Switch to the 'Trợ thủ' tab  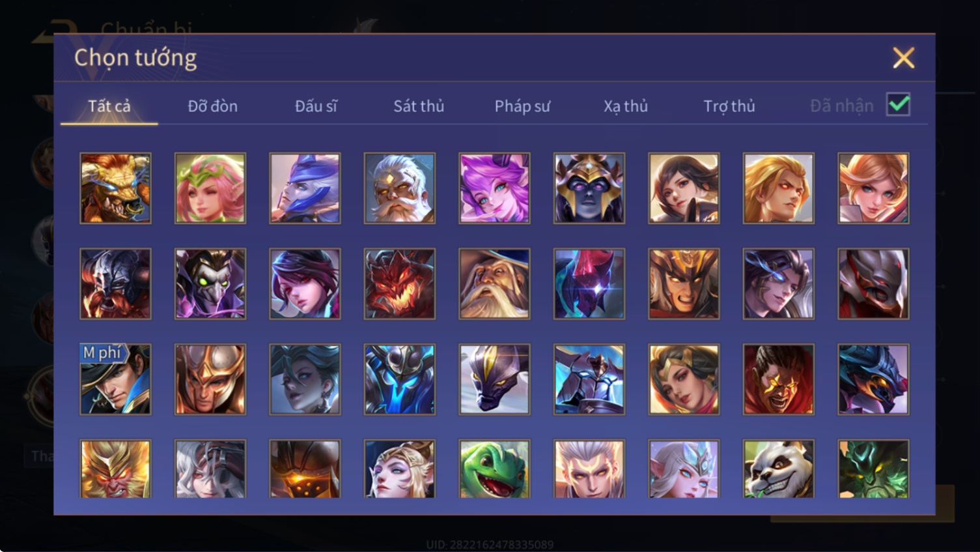[x=729, y=106]
